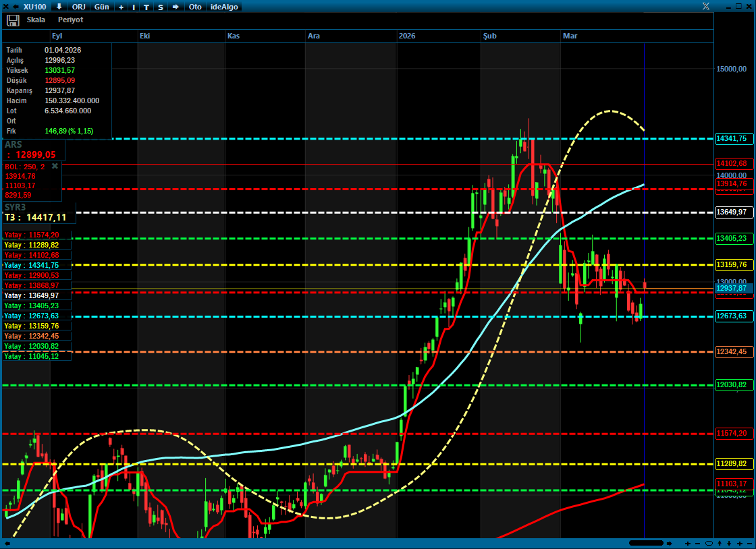This screenshot has width=756, height=549.
Task: Click the down arrow in bottom bar
Action: (x=729, y=544)
